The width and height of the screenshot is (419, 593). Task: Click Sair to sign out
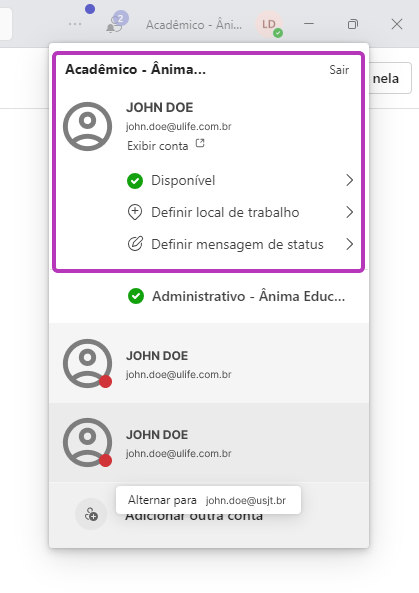click(339, 70)
